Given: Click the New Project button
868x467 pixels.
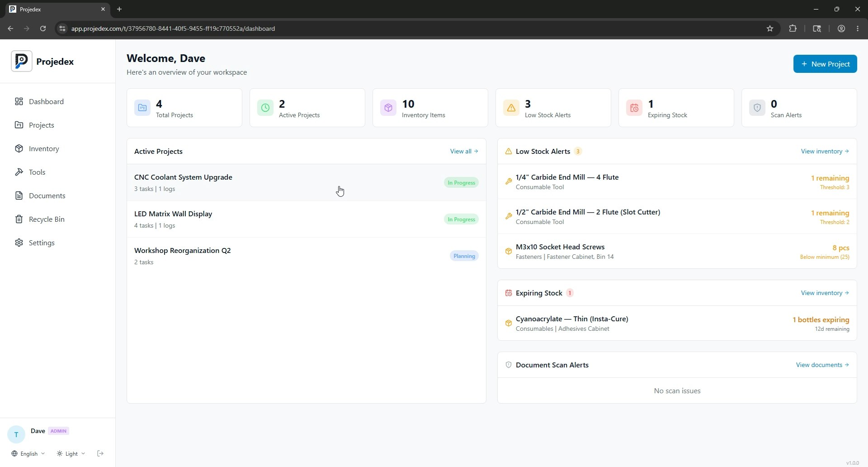Looking at the screenshot, I should coord(825,64).
